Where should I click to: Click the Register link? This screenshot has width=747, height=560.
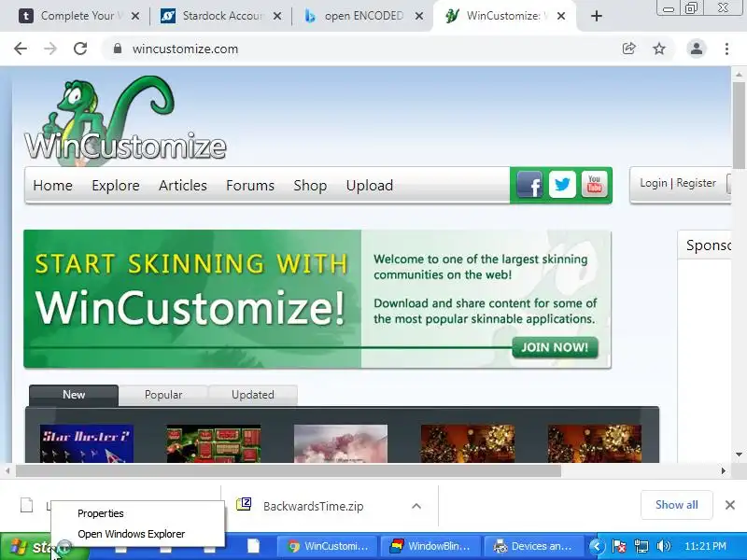coord(696,183)
